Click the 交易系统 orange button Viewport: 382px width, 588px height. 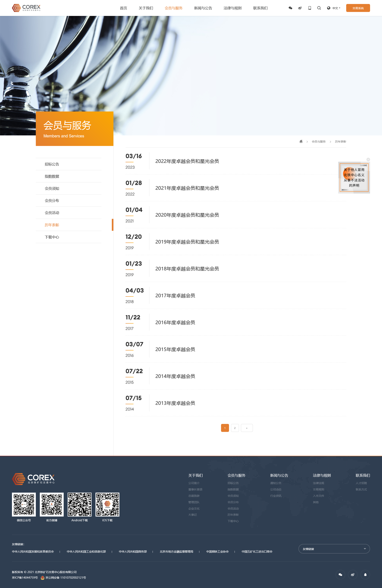click(x=358, y=8)
